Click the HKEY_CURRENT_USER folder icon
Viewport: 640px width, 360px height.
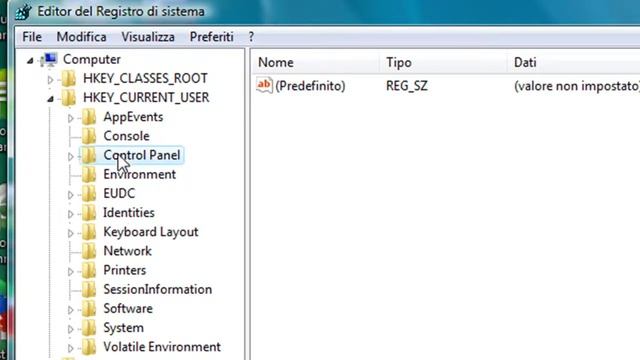[x=69, y=98]
